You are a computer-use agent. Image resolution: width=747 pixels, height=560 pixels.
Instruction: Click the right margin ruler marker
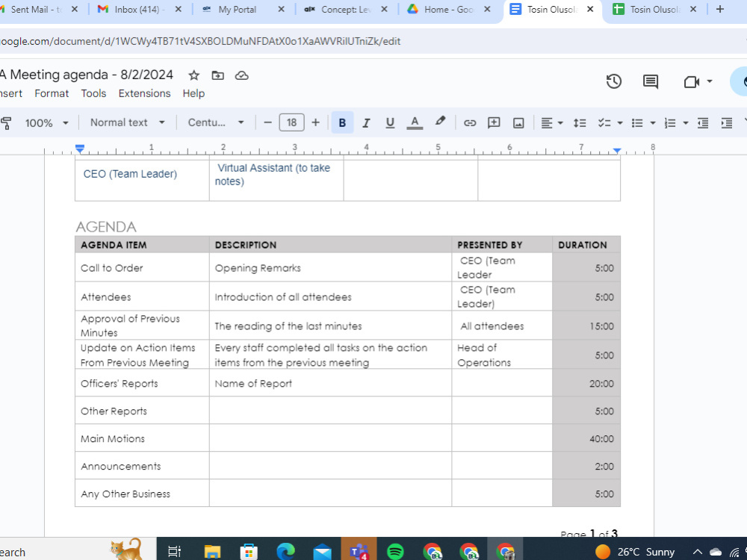(616, 151)
